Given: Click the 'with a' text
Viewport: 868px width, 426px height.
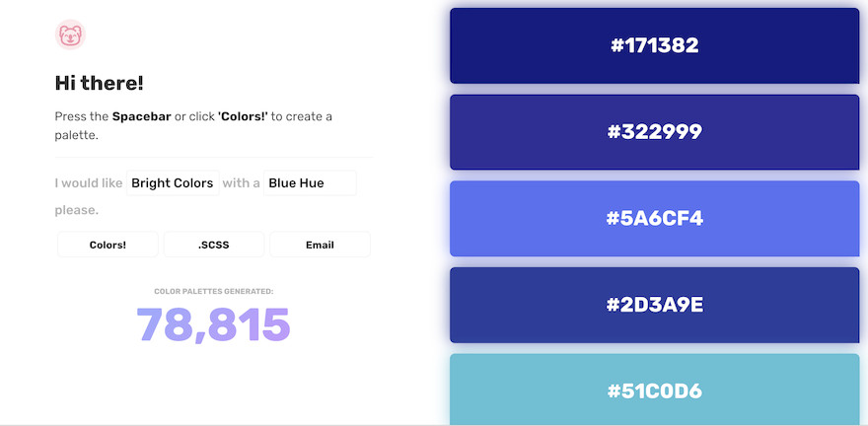Looking at the screenshot, I should (242, 183).
